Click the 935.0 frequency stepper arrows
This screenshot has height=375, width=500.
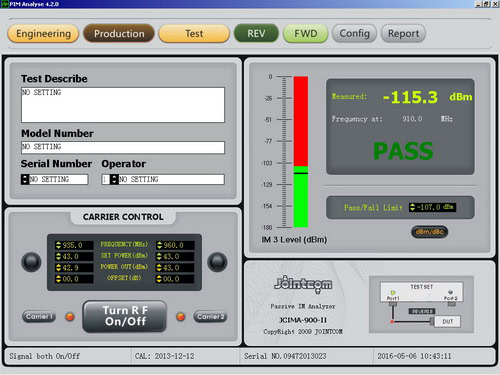pos(59,245)
